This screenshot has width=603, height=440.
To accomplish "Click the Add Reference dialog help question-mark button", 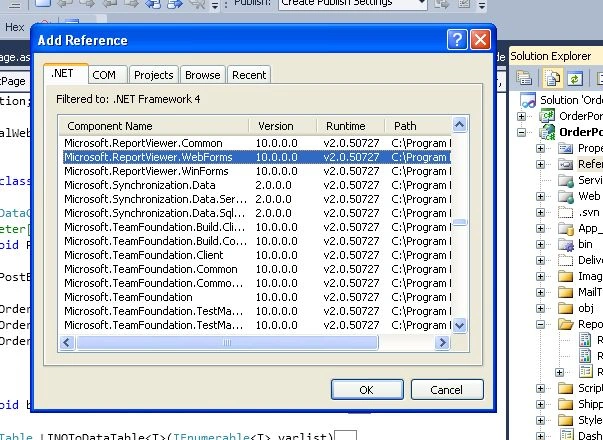I will tap(457, 40).
